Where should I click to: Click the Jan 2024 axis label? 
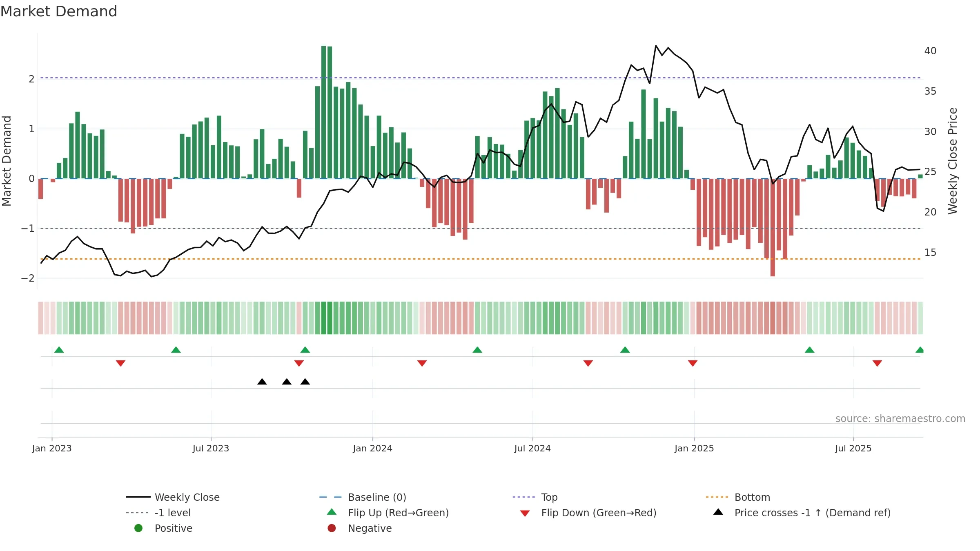373,449
